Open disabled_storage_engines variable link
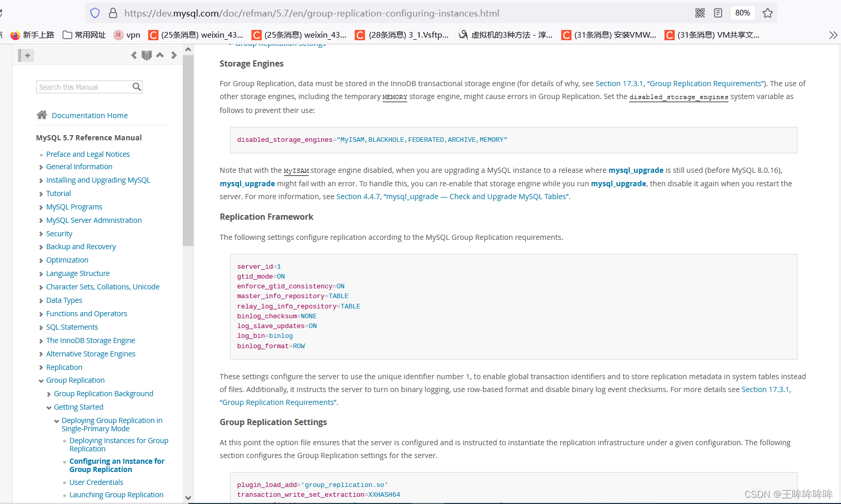 pos(678,97)
